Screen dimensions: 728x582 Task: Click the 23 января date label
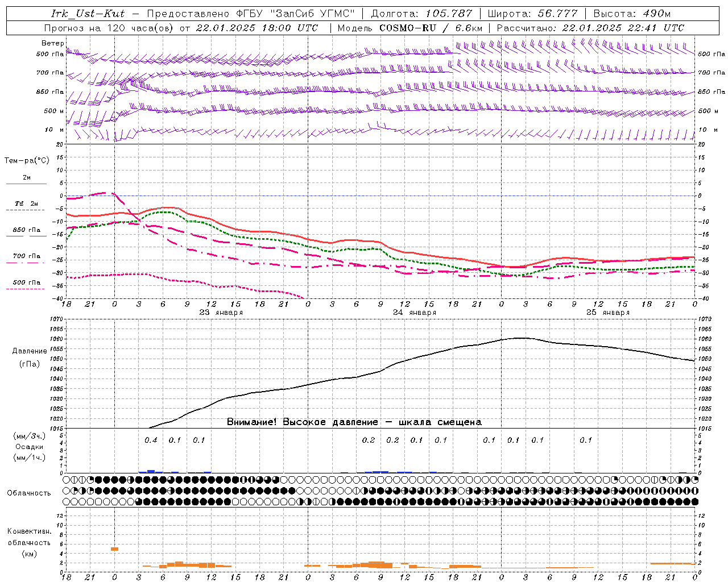point(221,313)
